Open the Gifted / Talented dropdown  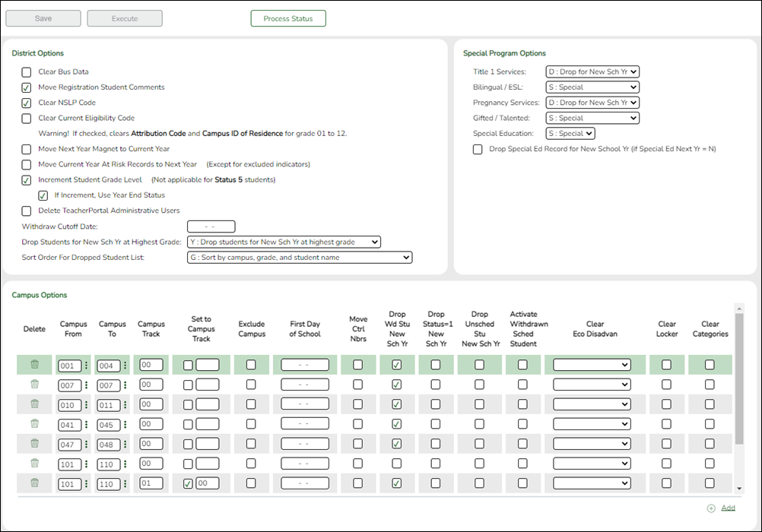[592, 119]
